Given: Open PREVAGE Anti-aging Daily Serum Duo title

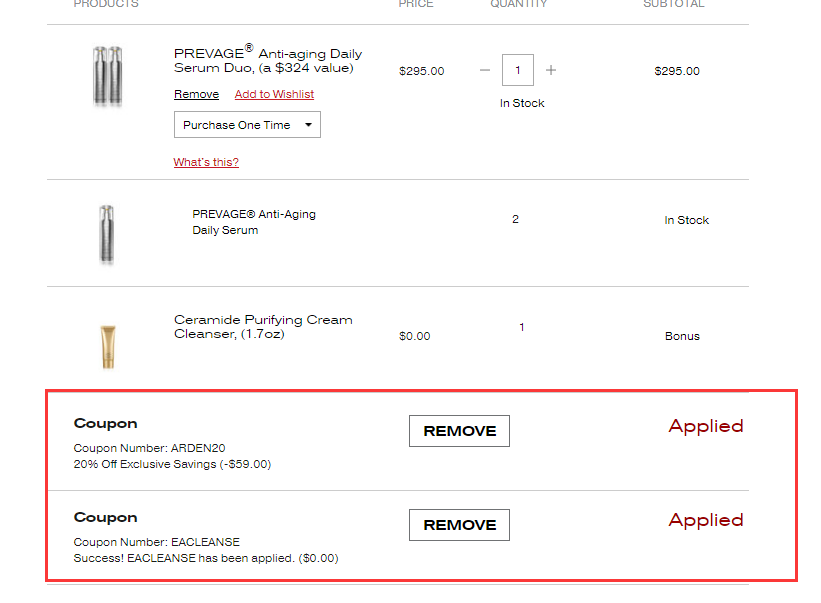Looking at the screenshot, I should tap(268, 61).
